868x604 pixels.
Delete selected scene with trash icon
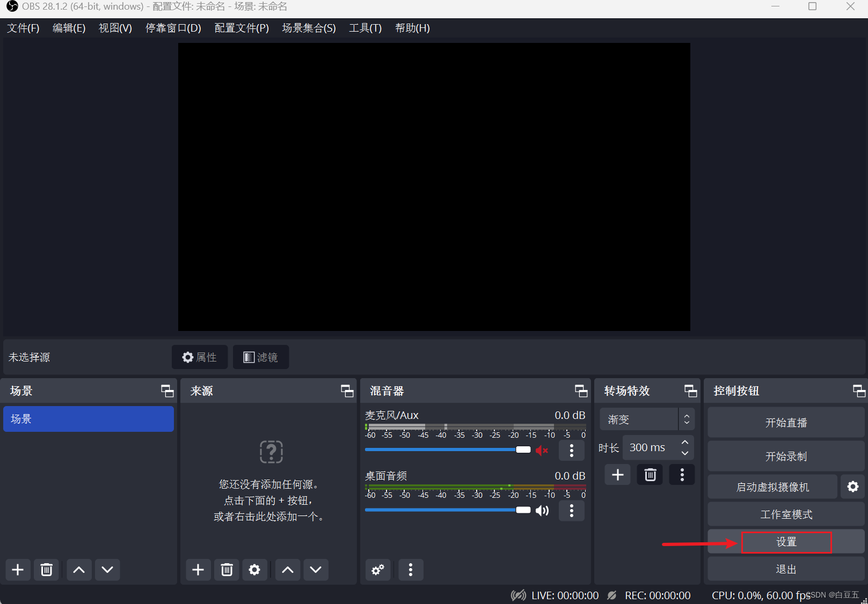(x=47, y=570)
